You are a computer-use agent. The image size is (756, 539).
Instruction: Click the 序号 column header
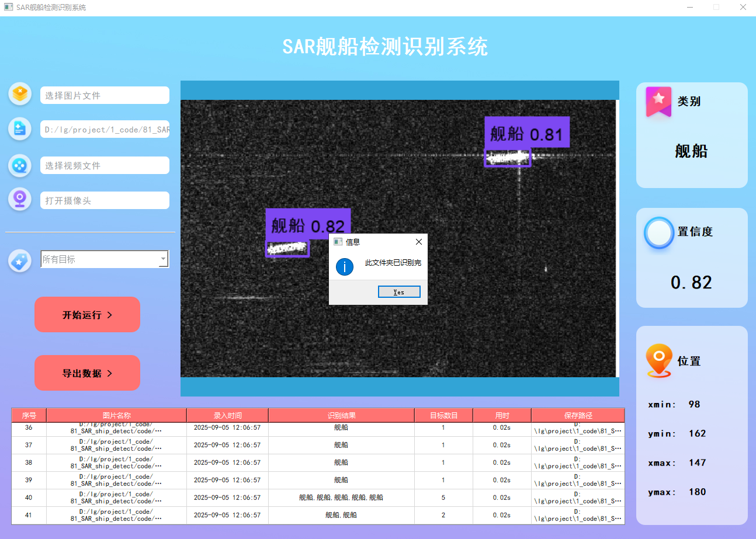click(x=29, y=415)
